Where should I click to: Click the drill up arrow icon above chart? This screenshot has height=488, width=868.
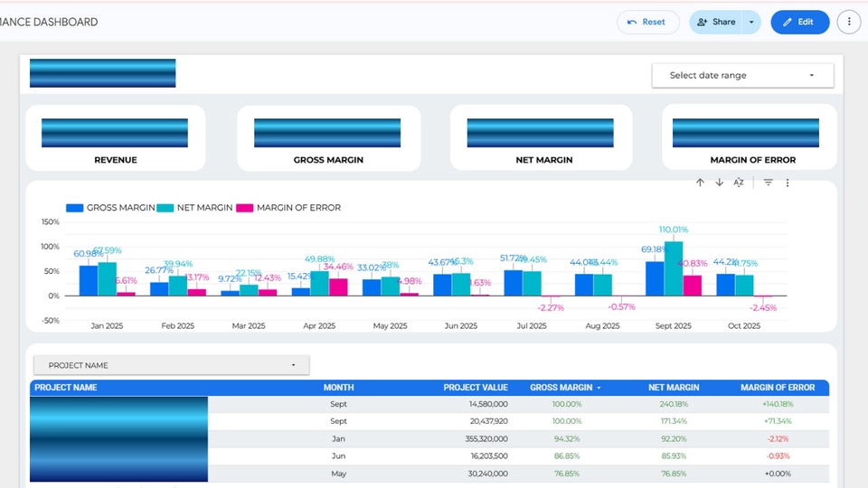(x=700, y=183)
